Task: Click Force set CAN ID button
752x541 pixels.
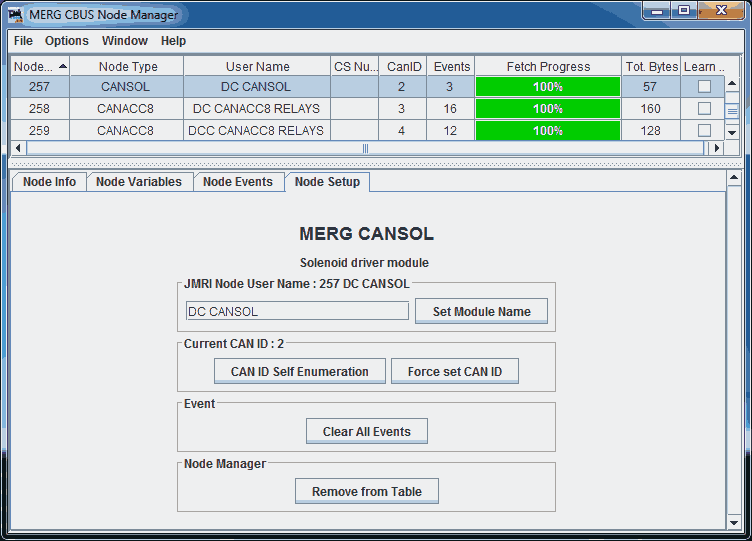Action: point(455,371)
